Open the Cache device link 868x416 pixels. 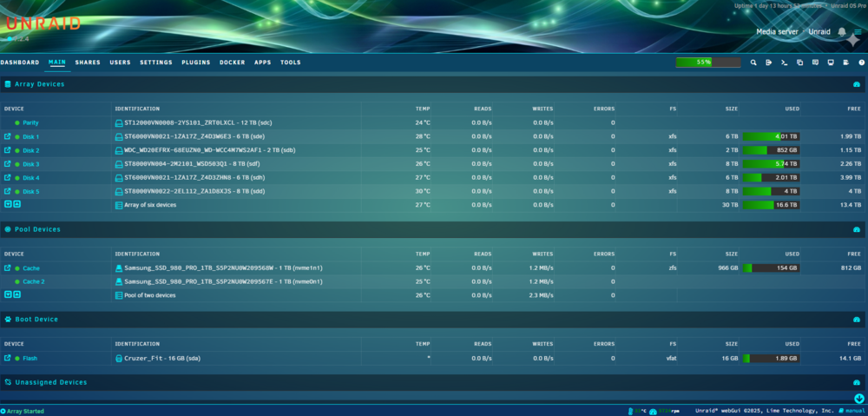pyautogui.click(x=31, y=268)
